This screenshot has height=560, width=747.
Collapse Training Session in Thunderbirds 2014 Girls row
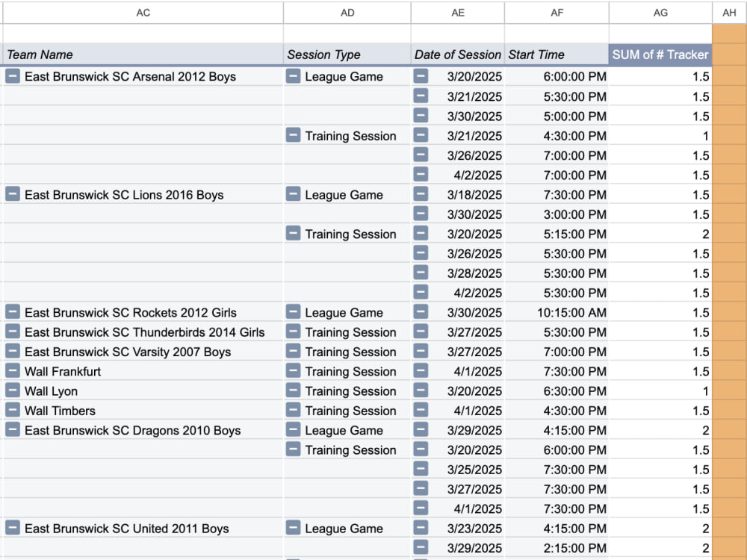click(294, 332)
